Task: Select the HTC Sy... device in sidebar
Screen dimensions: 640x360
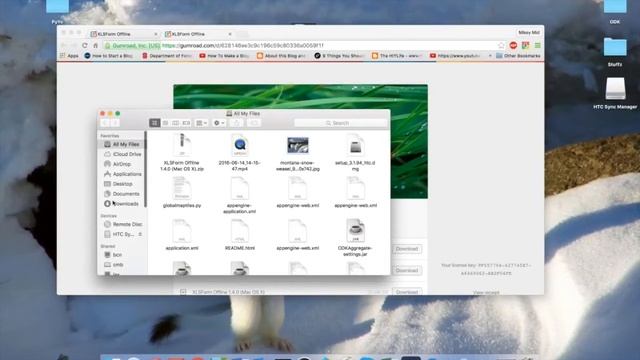Action: (118, 234)
